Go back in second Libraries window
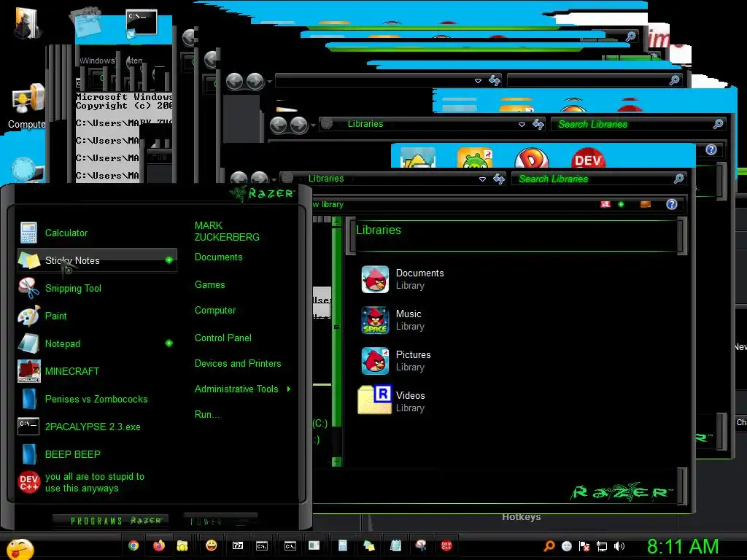Viewport: 747px width, 560px height. tap(278, 125)
